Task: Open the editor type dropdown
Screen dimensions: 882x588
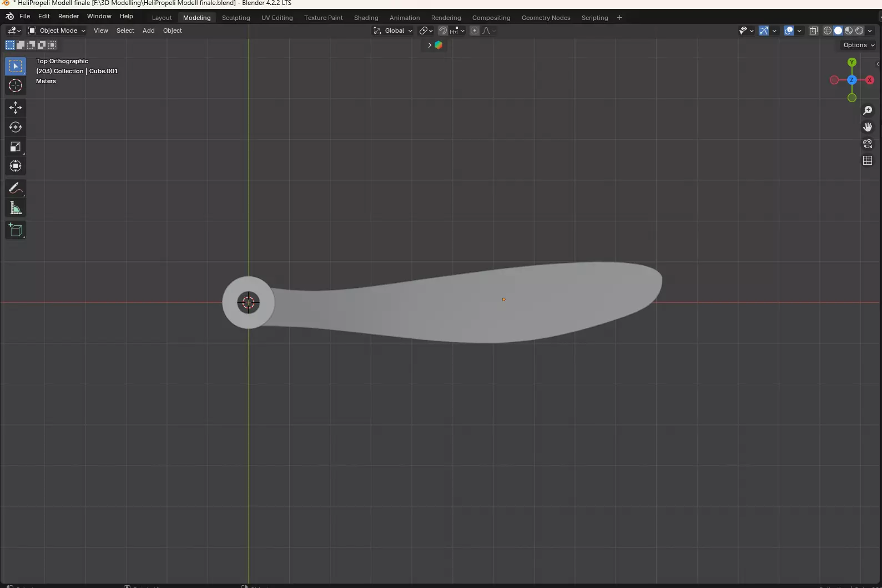Action: (14, 31)
